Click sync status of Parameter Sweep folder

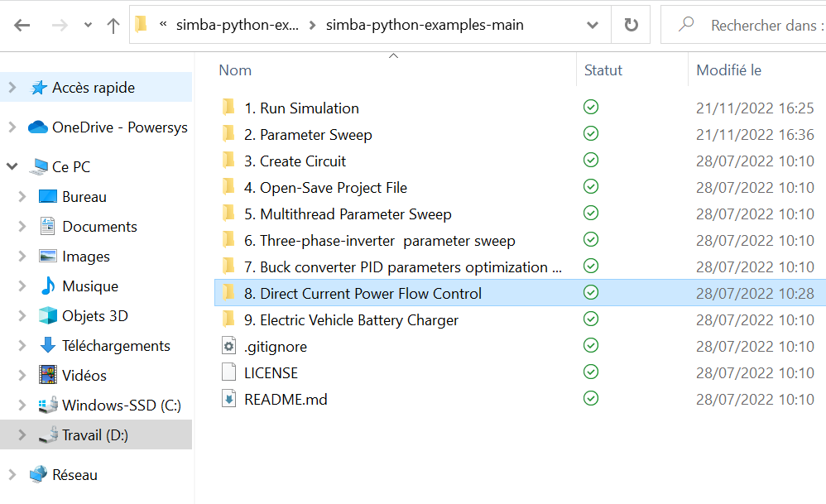point(591,134)
